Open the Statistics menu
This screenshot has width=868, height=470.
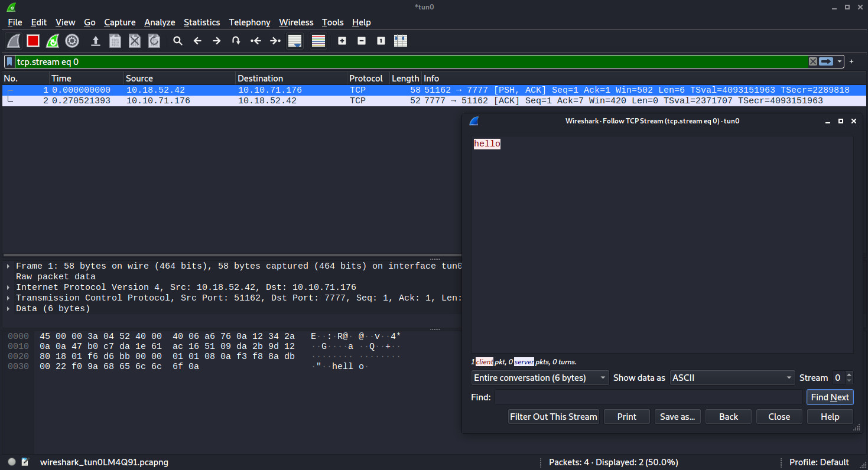[201, 22]
